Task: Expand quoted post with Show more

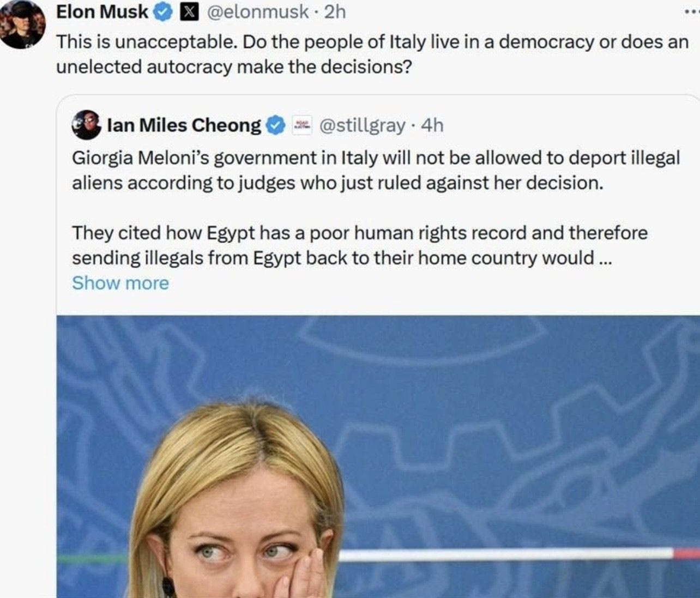Action: [x=120, y=283]
